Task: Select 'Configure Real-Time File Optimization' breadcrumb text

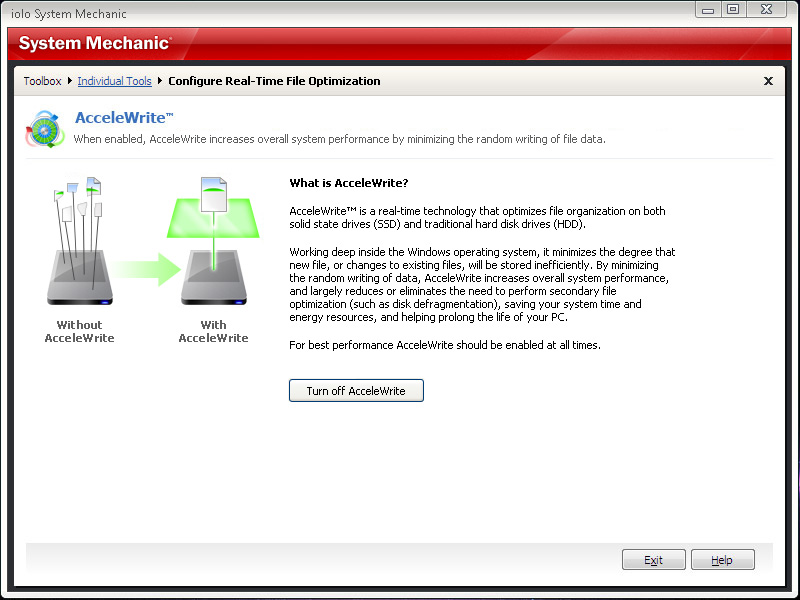Action: pos(274,81)
